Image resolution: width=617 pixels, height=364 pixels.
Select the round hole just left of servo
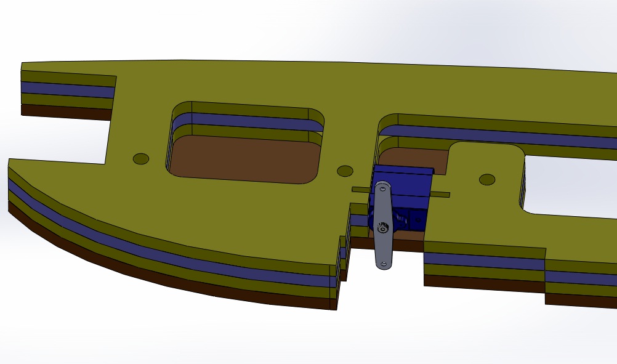(345, 171)
